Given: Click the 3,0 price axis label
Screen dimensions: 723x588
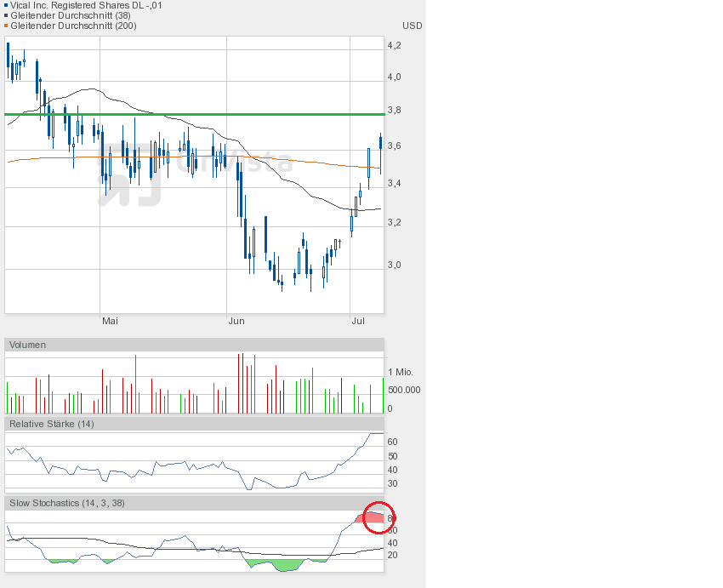Looking at the screenshot, I should pos(394,265).
